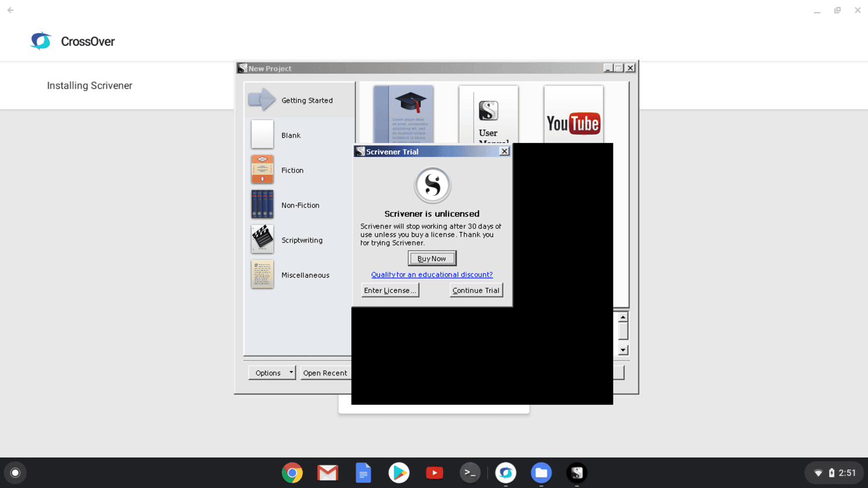Select the Non-Fiction category label
Screen dimensions: 868x488
click(x=300, y=205)
